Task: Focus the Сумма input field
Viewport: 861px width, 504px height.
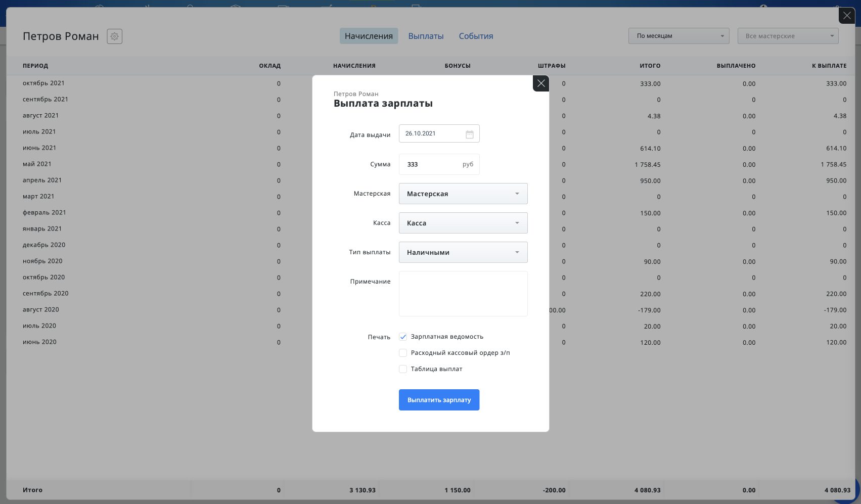Action: click(x=439, y=164)
